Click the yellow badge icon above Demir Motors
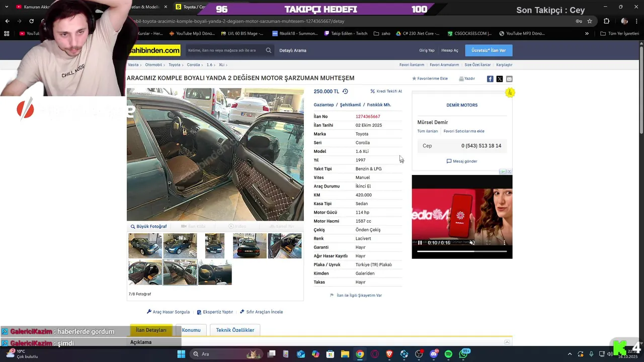This screenshot has width=644, height=362. [x=510, y=93]
